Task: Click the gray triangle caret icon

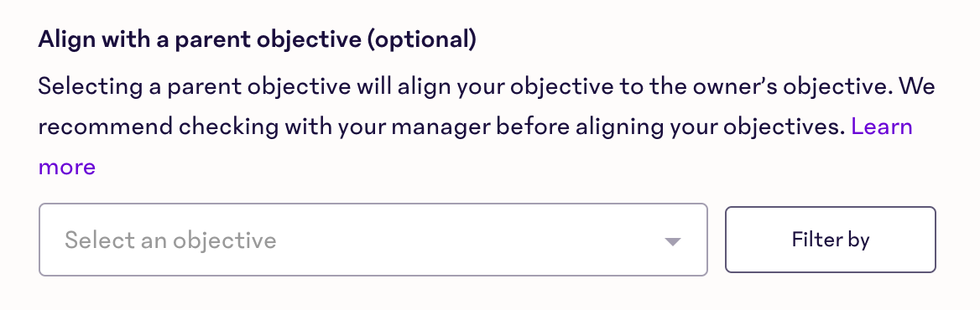Action: tap(673, 241)
